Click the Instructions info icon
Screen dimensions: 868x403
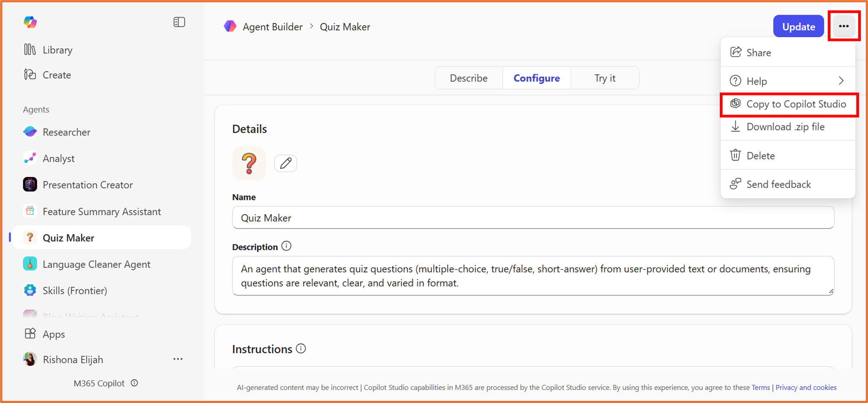pos(301,349)
